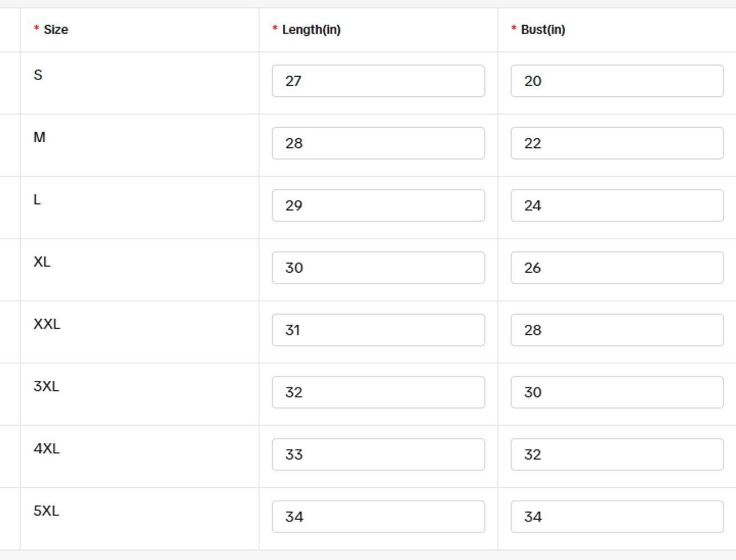Click the Bust field showing 30
736x560 pixels.
(x=617, y=391)
